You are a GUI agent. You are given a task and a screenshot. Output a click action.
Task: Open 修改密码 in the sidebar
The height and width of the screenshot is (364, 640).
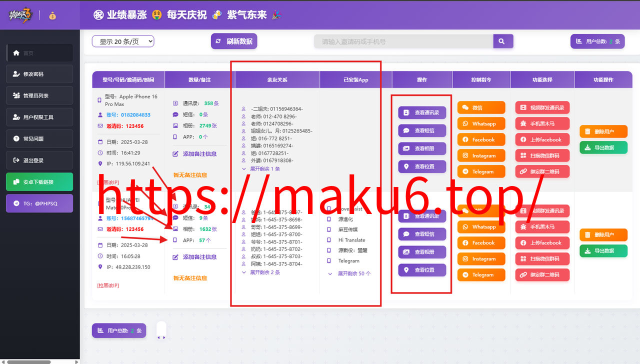tap(39, 74)
